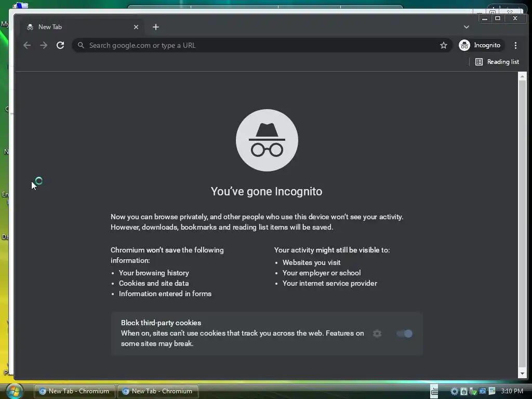
Task: Click 'Your browsing history' list item
Action: [x=154, y=273]
